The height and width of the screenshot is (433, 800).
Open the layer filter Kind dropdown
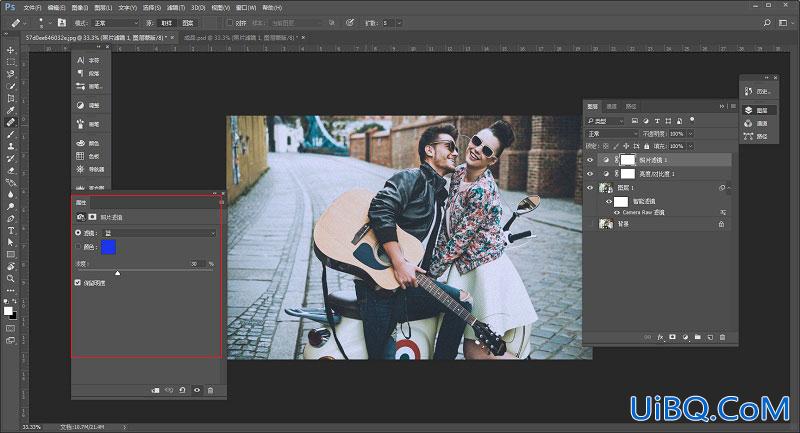pyautogui.click(x=605, y=121)
